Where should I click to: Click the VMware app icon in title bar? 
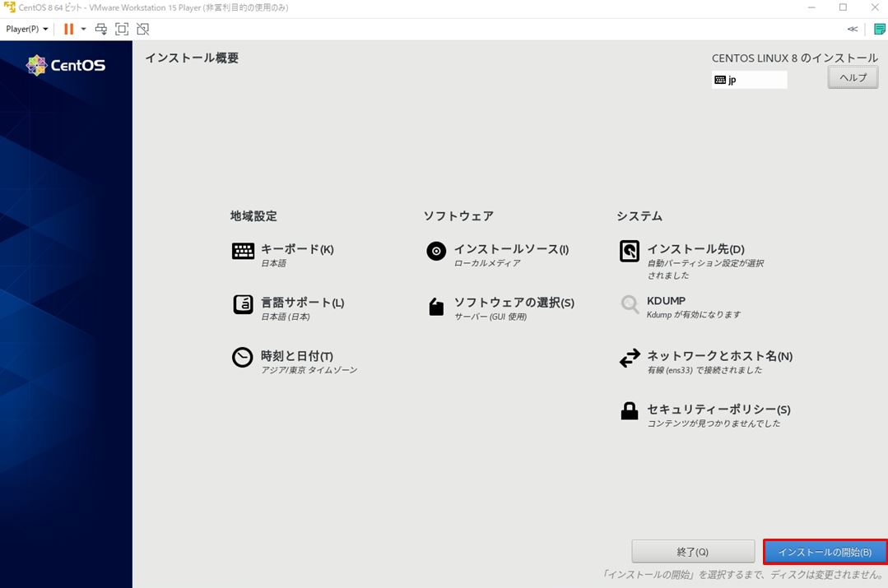[x=9, y=7]
